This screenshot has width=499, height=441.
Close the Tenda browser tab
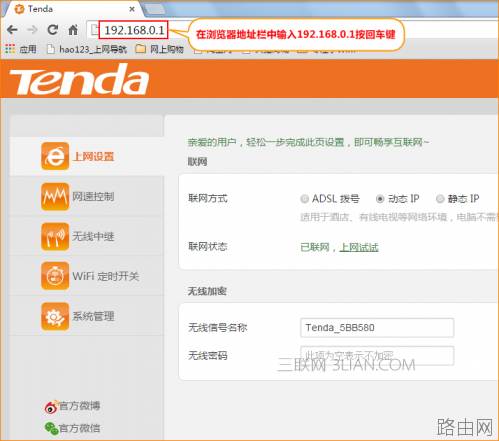point(132,9)
